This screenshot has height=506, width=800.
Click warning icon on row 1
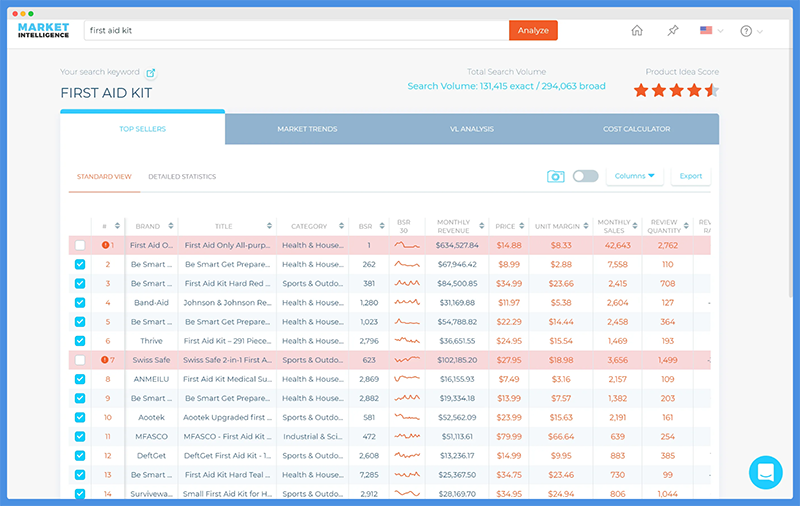coord(105,245)
